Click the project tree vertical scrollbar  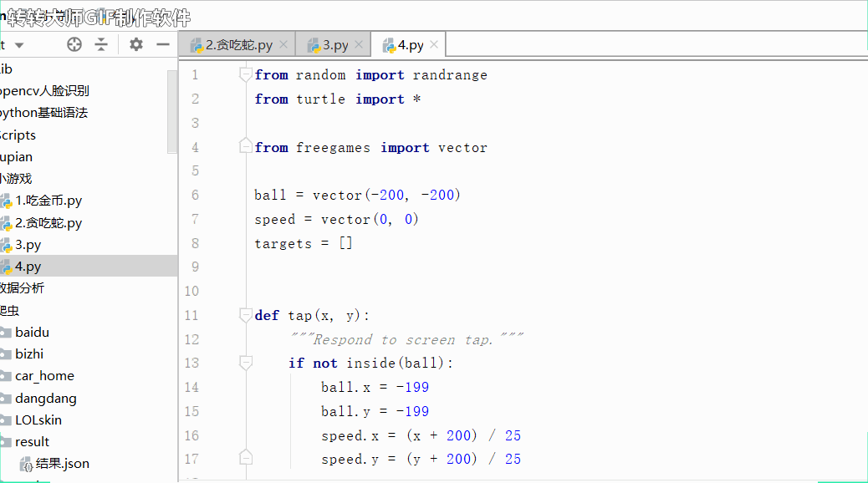(172, 110)
